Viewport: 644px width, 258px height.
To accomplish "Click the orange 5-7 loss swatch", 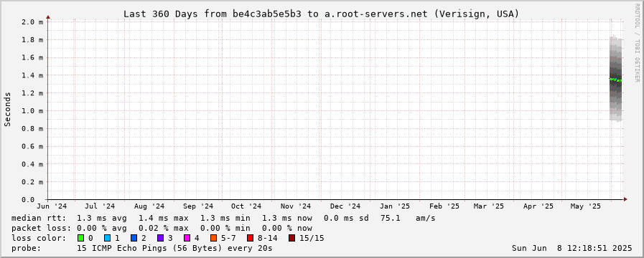I will point(213,238).
